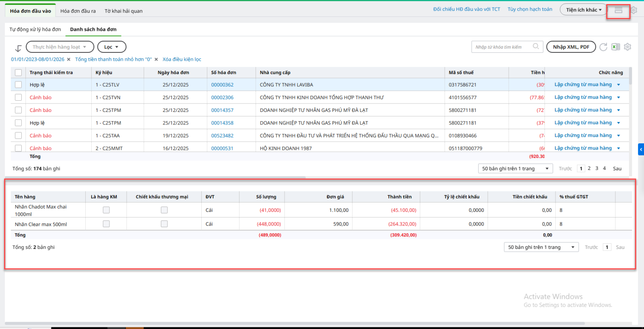Open the top-right settings gear

tap(634, 10)
